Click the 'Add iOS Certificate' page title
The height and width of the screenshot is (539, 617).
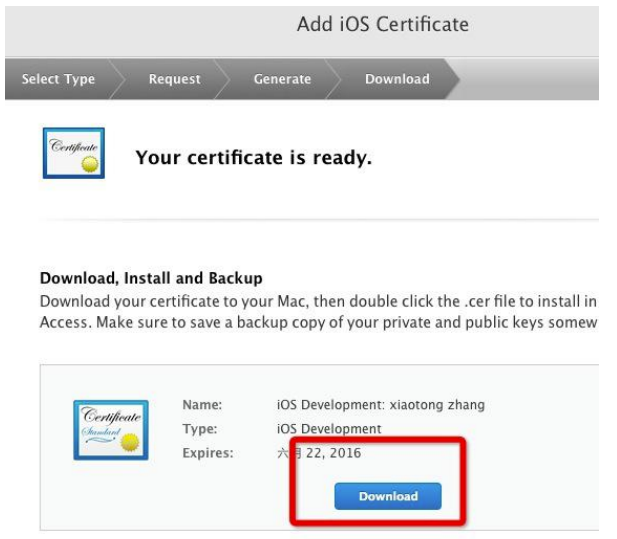click(383, 24)
